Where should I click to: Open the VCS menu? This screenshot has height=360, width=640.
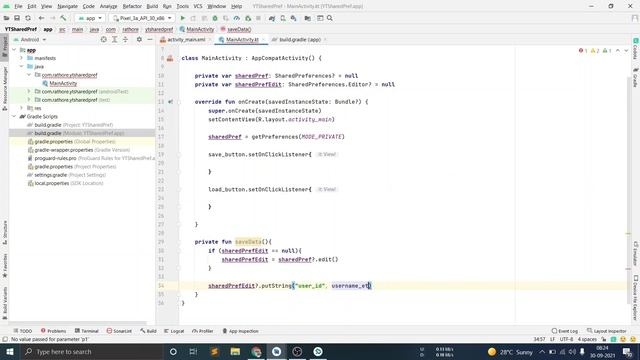coord(198,6)
